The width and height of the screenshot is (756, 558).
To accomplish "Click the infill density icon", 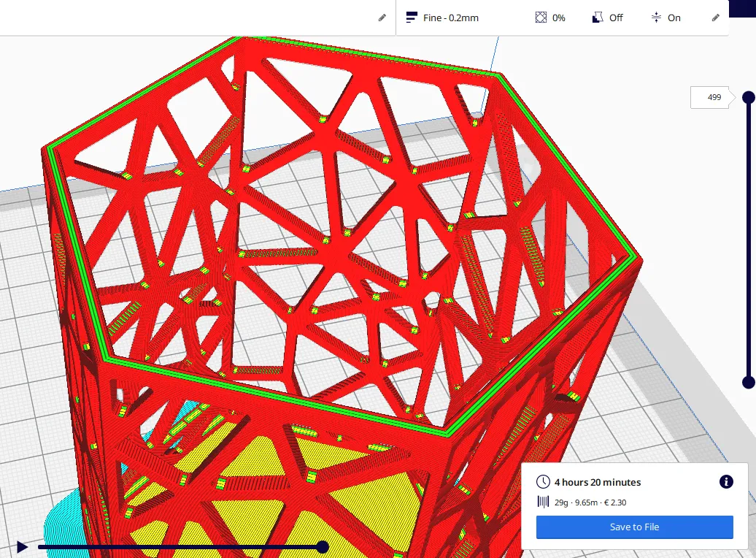I will pyautogui.click(x=541, y=18).
